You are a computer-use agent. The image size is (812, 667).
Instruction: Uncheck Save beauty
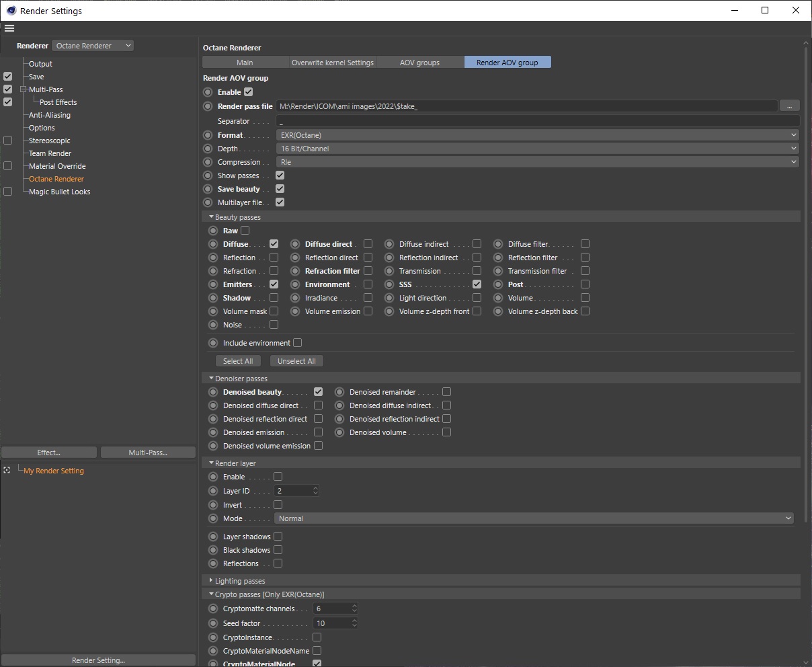click(x=280, y=189)
